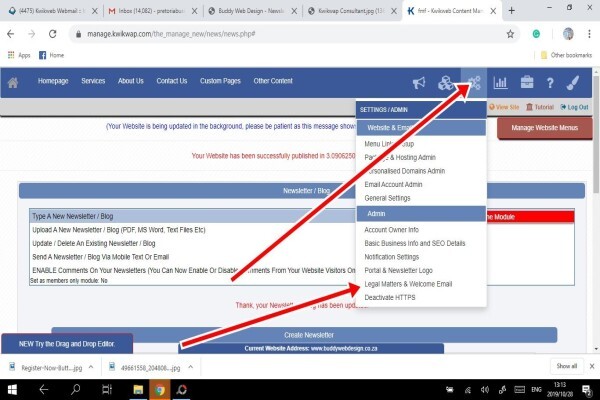Open the Services menu
Viewport: 600px width, 400px height.
(93, 81)
